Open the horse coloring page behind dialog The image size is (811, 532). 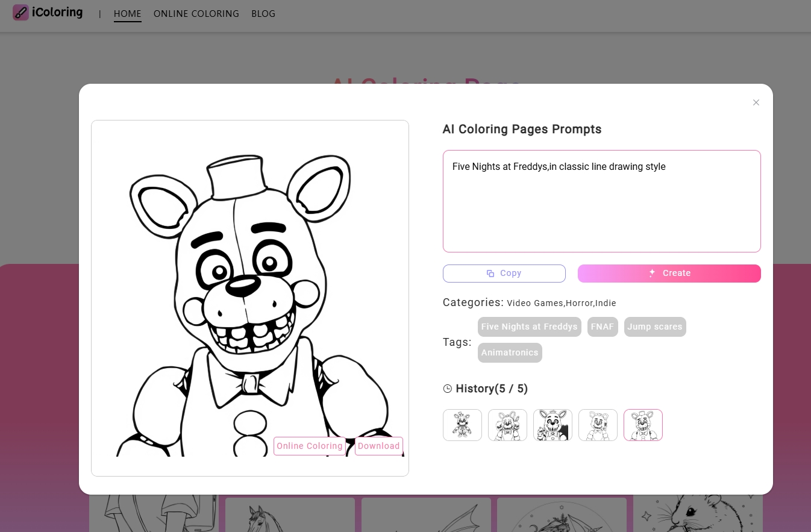pos(290,515)
